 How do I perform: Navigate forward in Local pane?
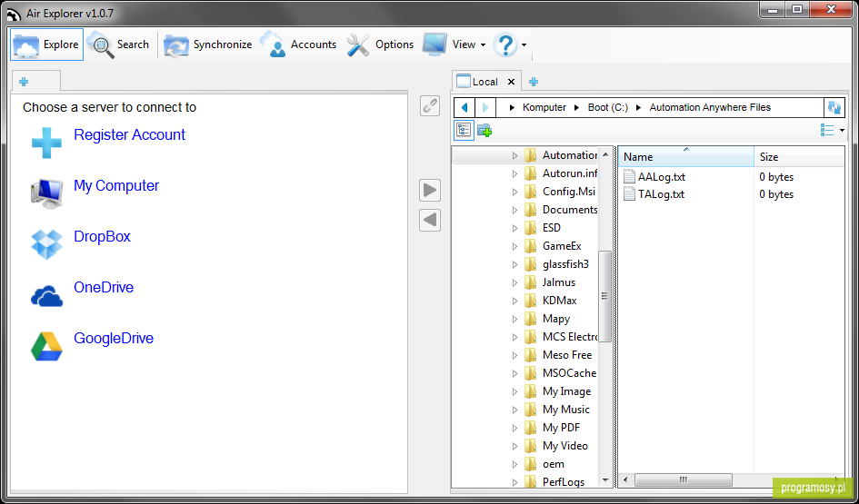(x=485, y=108)
